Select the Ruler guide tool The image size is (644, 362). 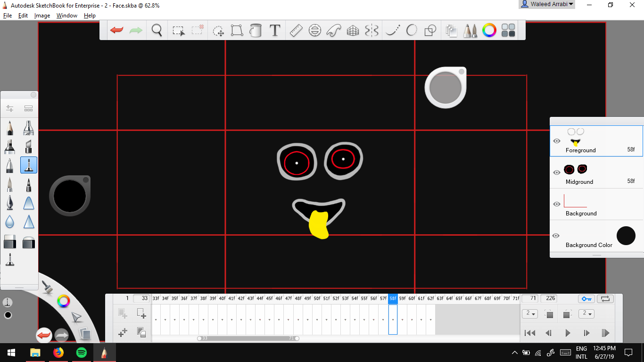pyautogui.click(x=296, y=30)
